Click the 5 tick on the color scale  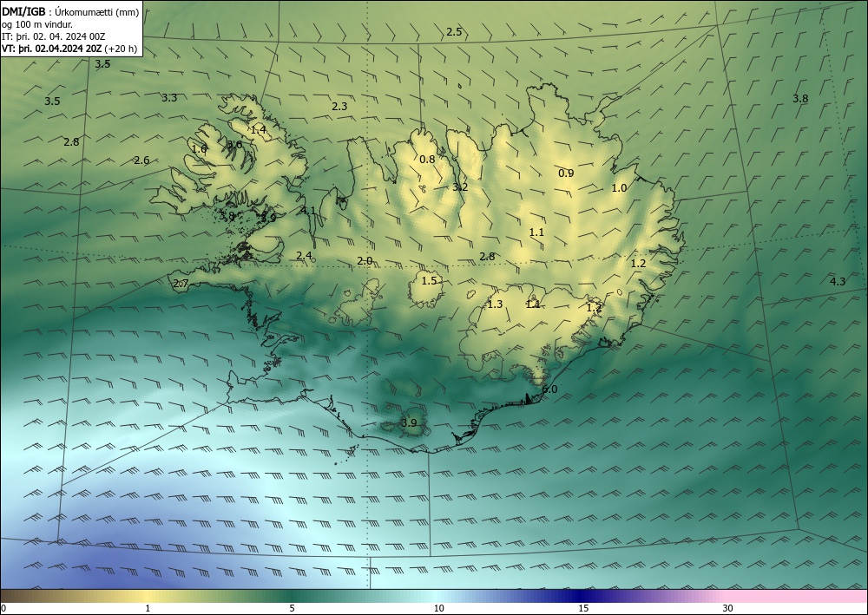(292, 608)
